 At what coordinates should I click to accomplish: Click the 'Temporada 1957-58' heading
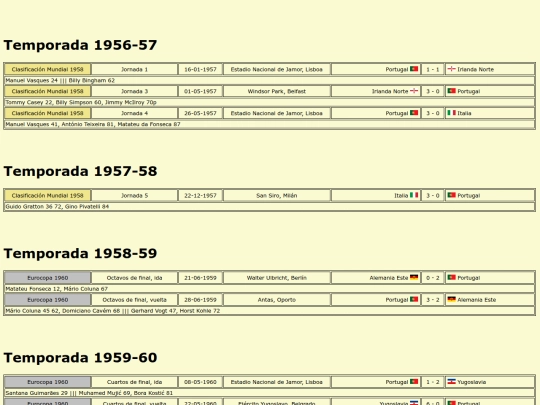80,171
